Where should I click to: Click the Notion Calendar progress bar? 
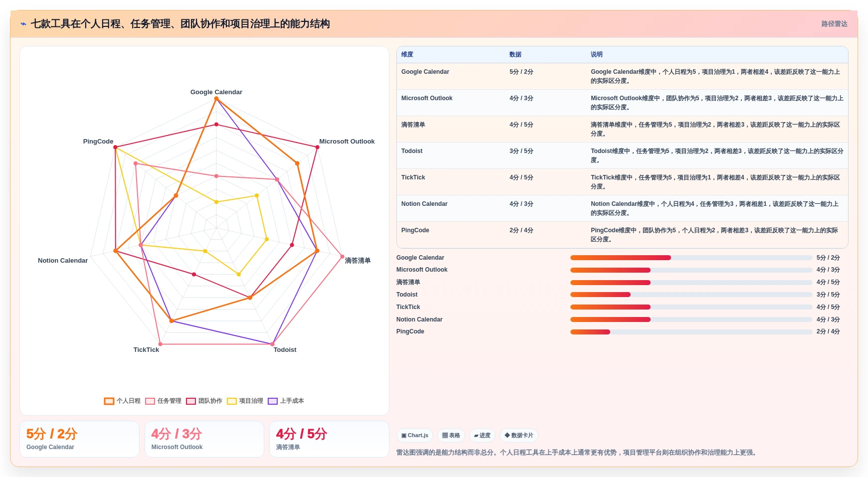point(691,319)
